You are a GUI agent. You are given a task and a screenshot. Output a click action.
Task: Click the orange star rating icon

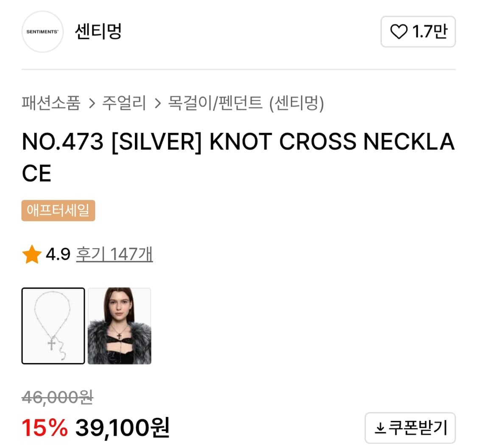tap(32, 255)
